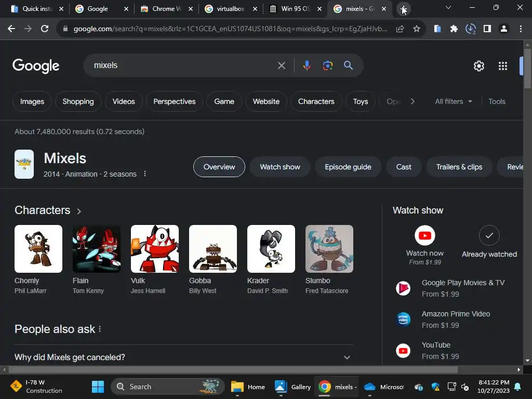This screenshot has width=532, height=399.
Task: Open the Amazon Prime Video icon
Action: click(403, 320)
